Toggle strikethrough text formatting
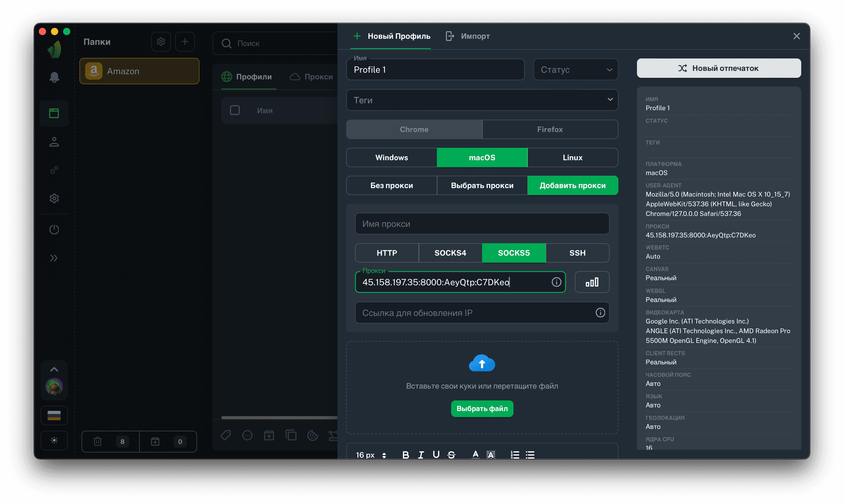This screenshot has height=504, width=844. [451, 455]
